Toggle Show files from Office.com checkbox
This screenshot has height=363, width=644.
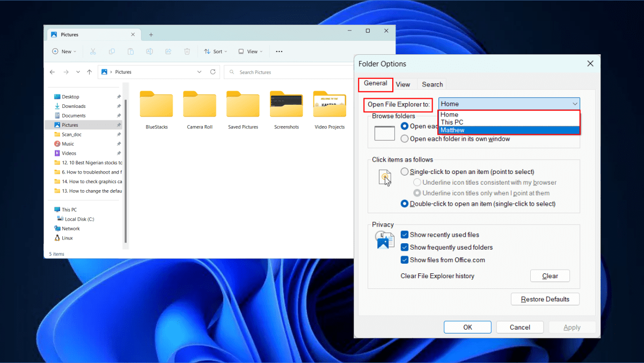[405, 260]
